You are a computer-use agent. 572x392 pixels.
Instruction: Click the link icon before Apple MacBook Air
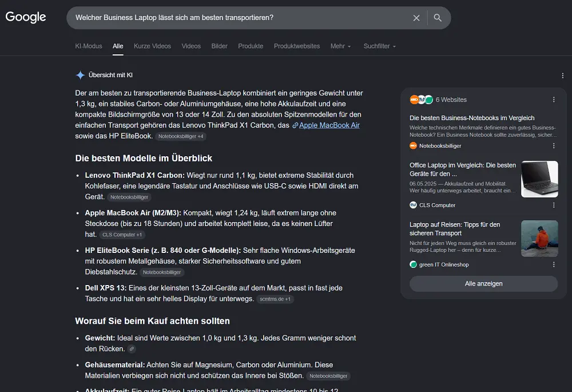pos(295,125)
